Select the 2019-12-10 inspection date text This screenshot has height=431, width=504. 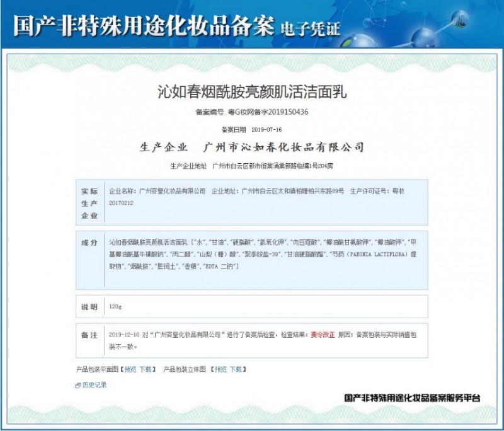point(124,335)
